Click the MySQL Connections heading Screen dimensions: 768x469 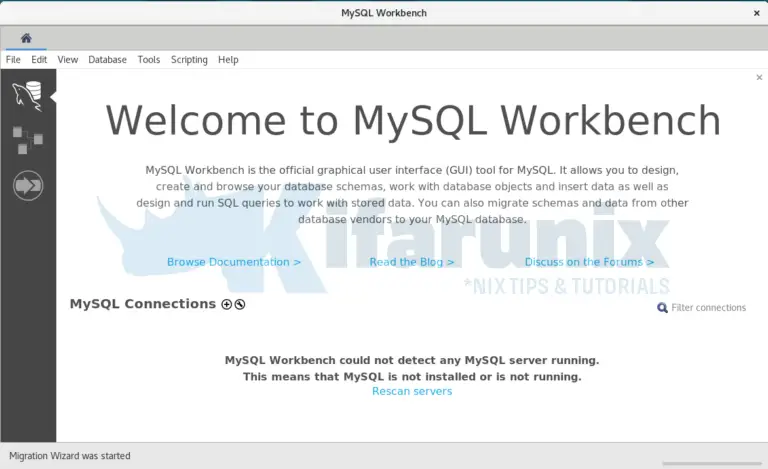click(143, 304)
